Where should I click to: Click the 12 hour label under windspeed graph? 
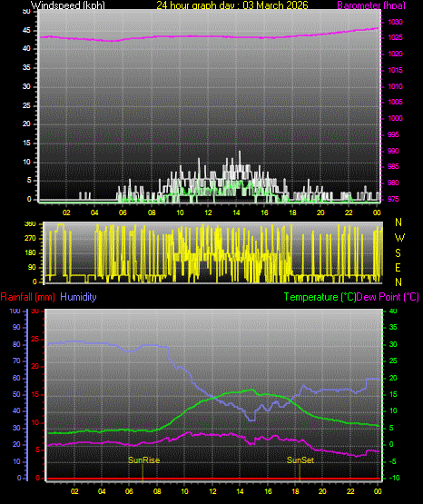point(209,212)
